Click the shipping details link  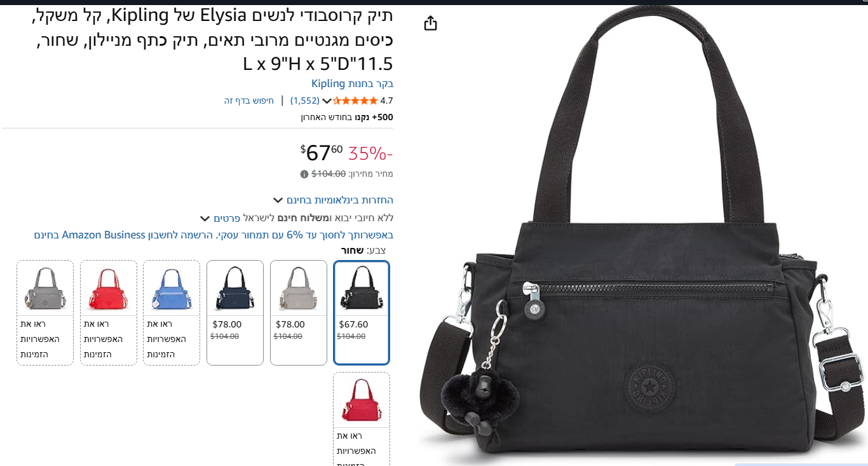[227, 218]
